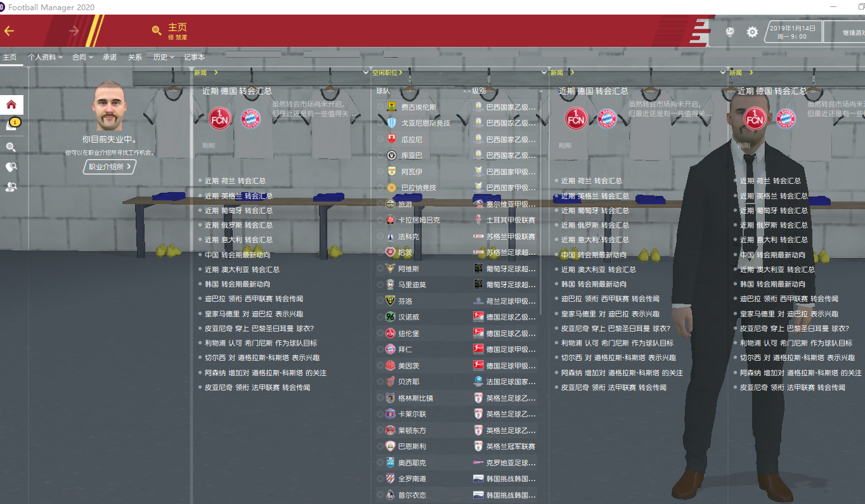Image resolution: width=865 pixels, height=504 pixels.
Task: Tick the selection circle beside 格林斯比镇
Action: click(380, 398)
